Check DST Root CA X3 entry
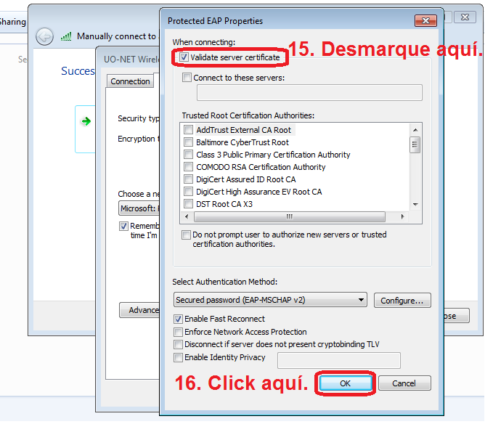This screenshot has height=448, width=485. [189, 204]
